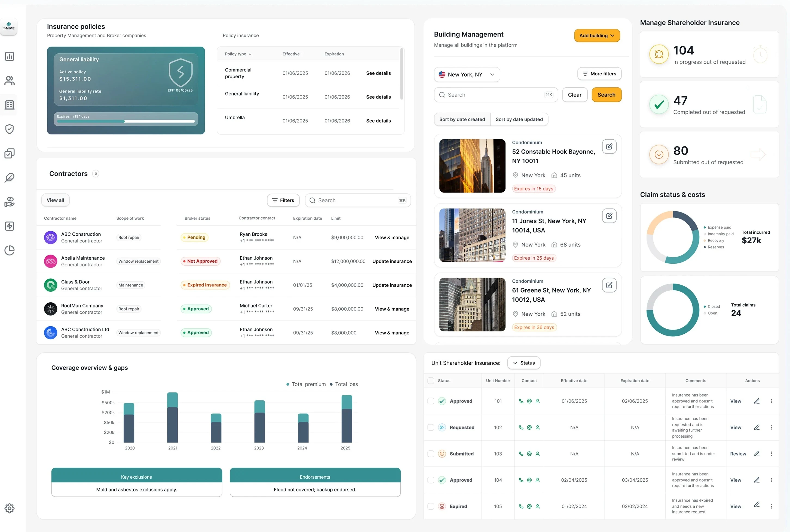Click the users sidebar icon
Image resolution: width=790 pixels, height=532 pixels.
pyautogui.click(x=10, y=80)
